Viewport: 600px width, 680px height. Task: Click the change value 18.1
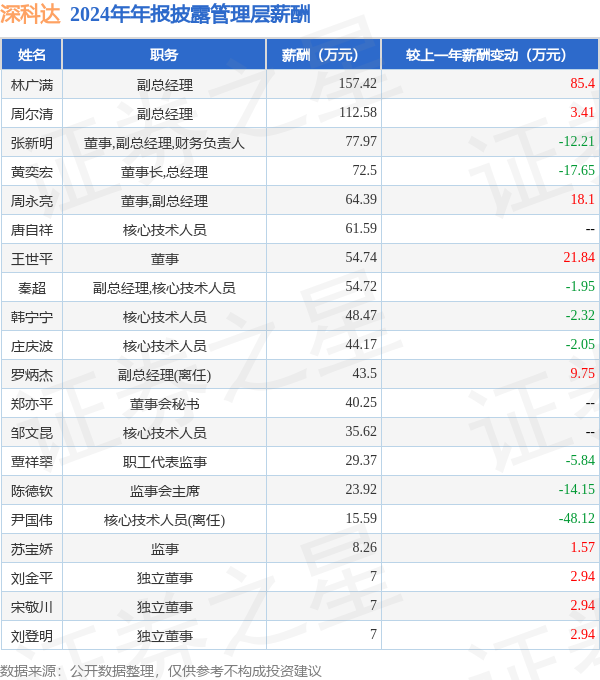582,199
